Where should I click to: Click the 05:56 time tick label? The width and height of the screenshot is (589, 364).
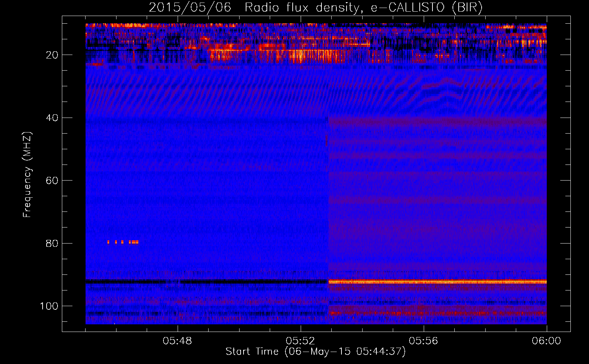pyautogui.click(x=423, y=341)
